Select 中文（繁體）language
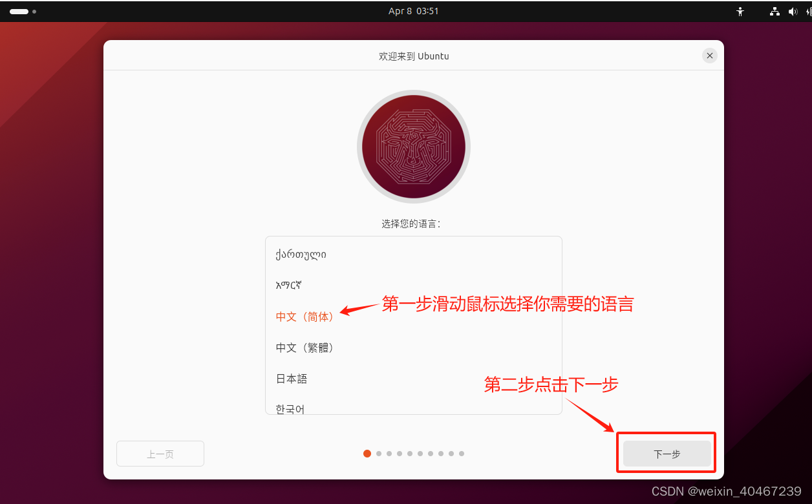The width and height of the screenshot is (812, 504). pyautogui.click(x=413, y=348)
